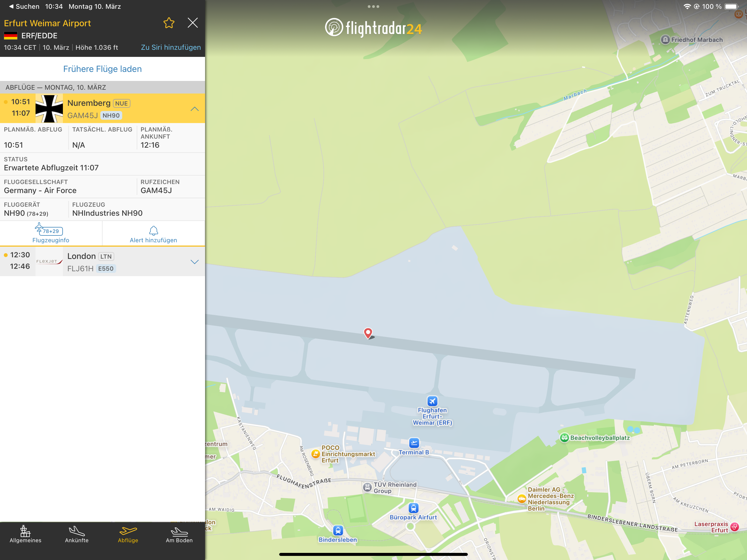
Task: Tap Frühere Flüge laden link
Action: (x=102, y=69)
